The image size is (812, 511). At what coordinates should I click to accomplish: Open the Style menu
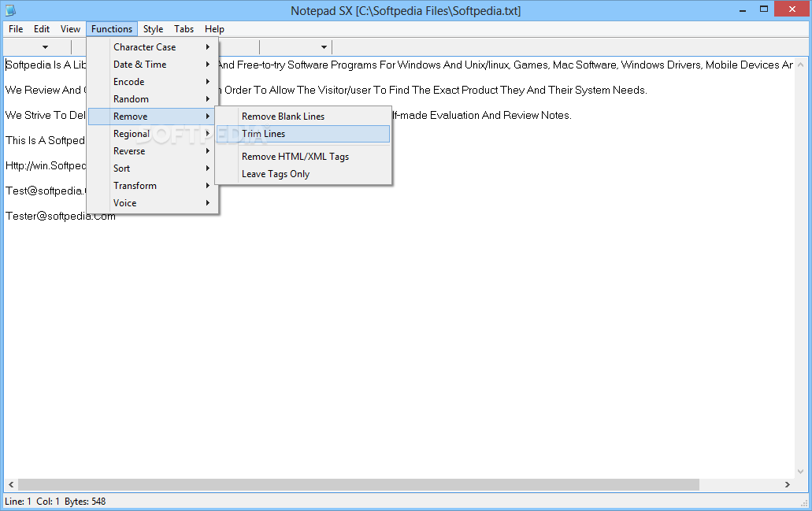[x=153, y=29]
